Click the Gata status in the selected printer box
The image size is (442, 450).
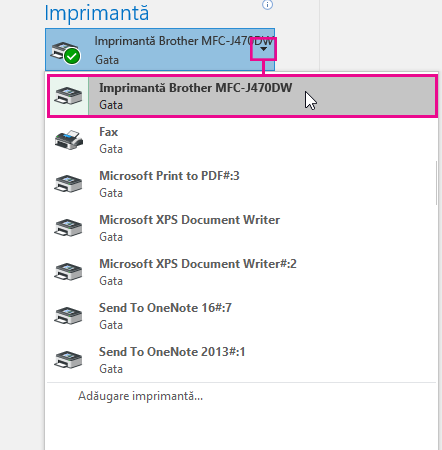point(107,60)
